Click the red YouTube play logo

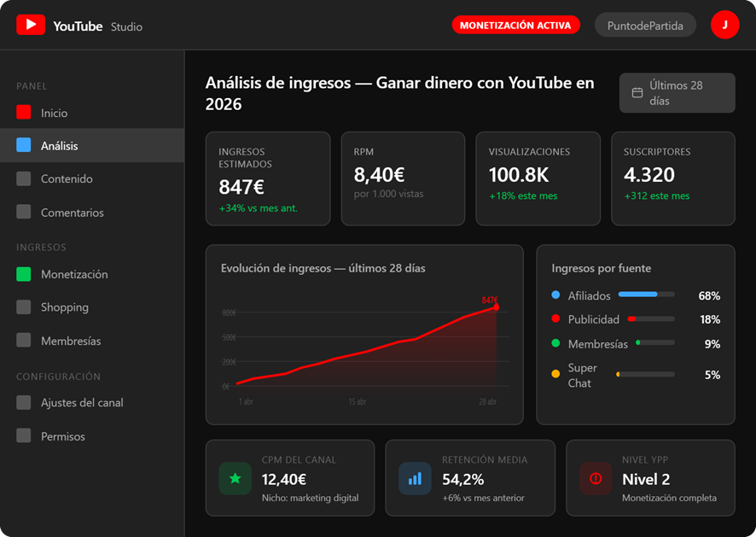(31, 25)
